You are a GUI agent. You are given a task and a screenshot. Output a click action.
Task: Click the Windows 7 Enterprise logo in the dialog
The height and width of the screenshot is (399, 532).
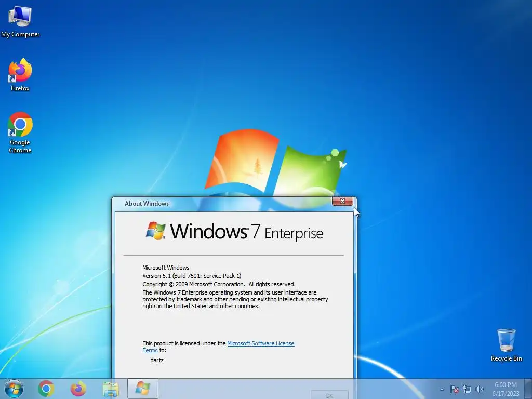pos(234,232)
